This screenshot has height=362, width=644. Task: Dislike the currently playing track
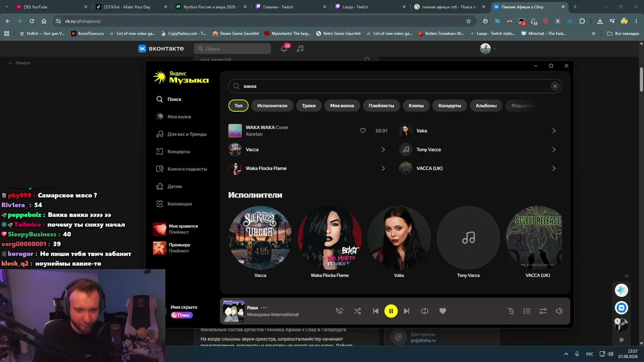pos(339,311)
